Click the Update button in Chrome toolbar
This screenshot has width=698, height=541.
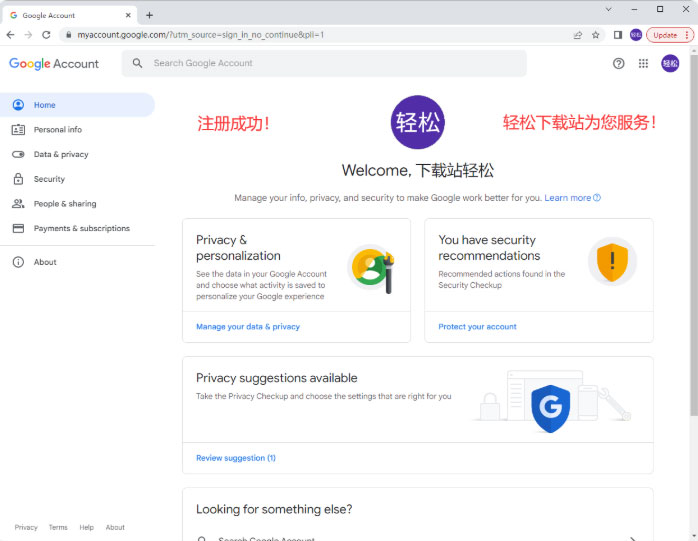tap(670, 35)
